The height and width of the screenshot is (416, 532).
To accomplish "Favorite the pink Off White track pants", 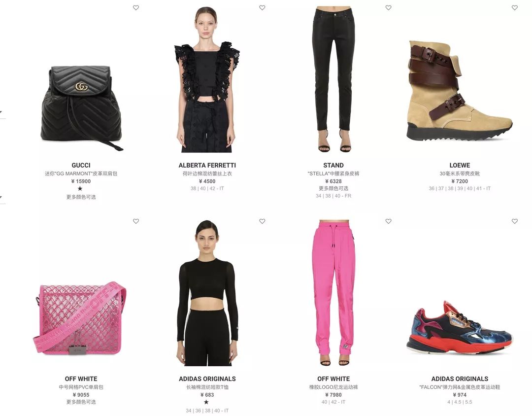I will (x=388, y=221).
